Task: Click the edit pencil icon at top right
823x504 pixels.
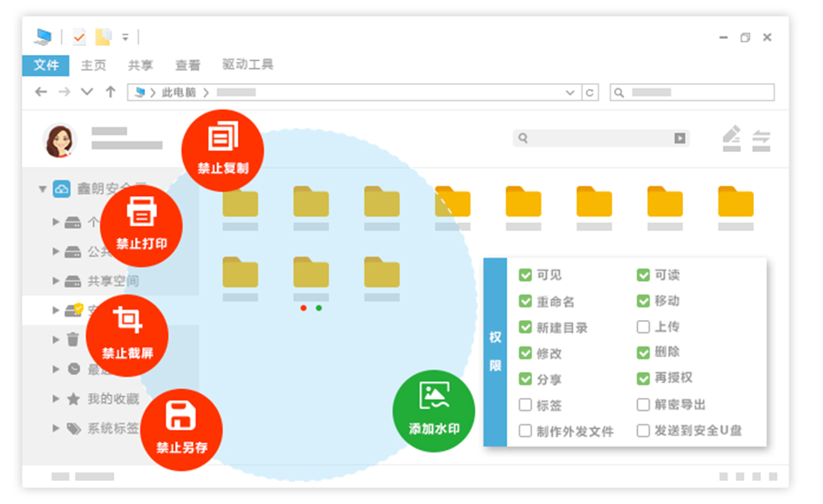Action: (x=731, y=138)
